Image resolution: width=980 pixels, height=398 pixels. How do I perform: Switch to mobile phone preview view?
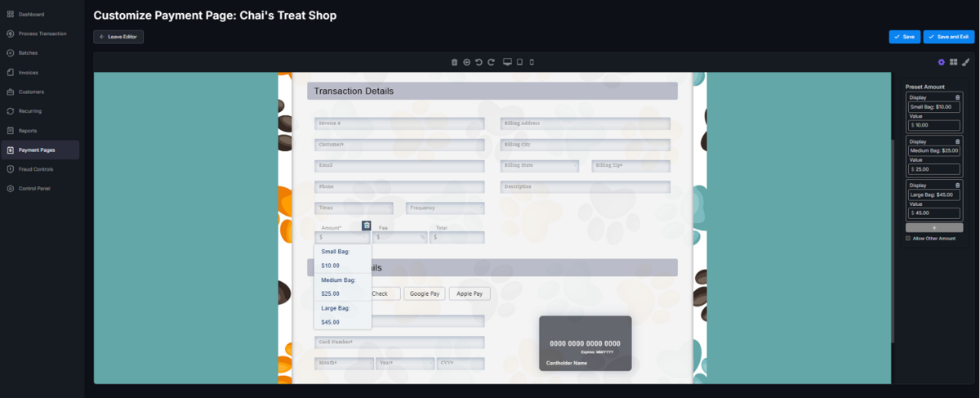[532, 62]
